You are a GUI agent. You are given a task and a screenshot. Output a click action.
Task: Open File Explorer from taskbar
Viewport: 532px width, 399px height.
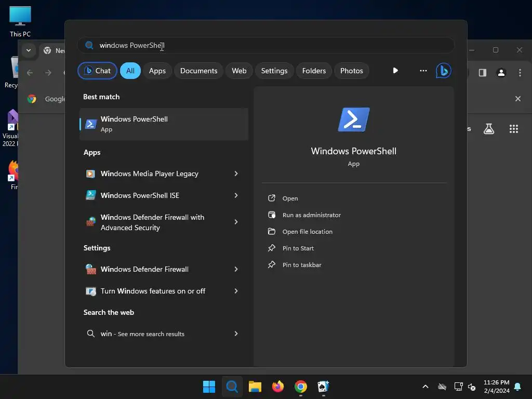click(x=255, y=387)
